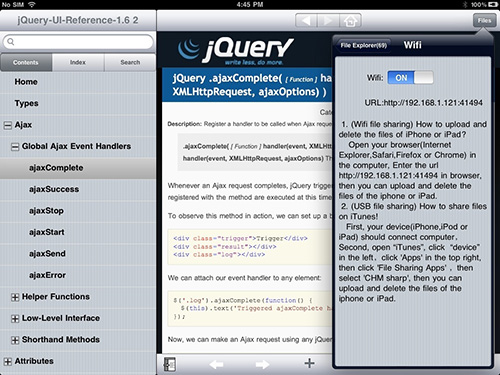Toggle the sidebar panel icon at bottom left
Image resolution: width=500 pixels, height=375 pixels.
point(170,364)
